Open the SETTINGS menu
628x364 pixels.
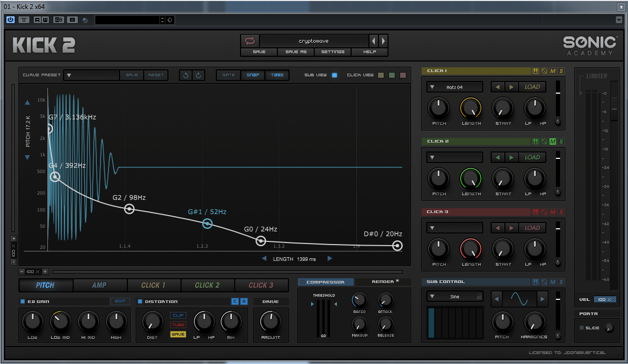click(333, 52)
